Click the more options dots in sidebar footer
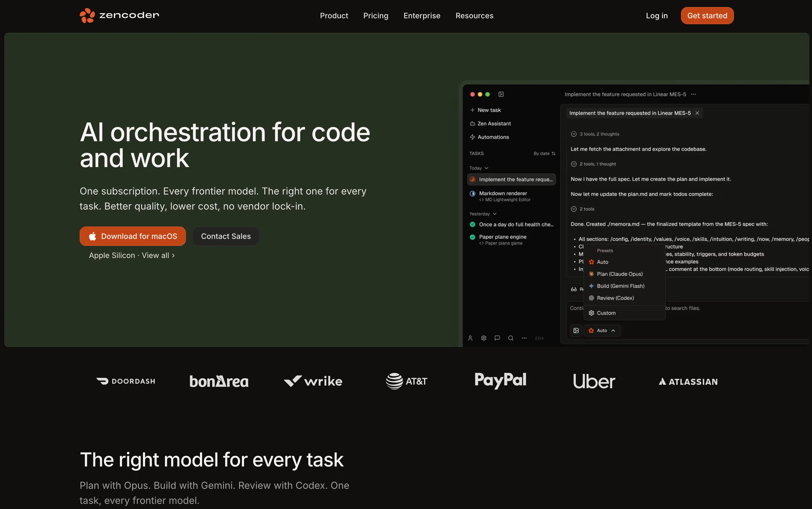The width and height of the screenshot is (812, 509). pos(524,338)
